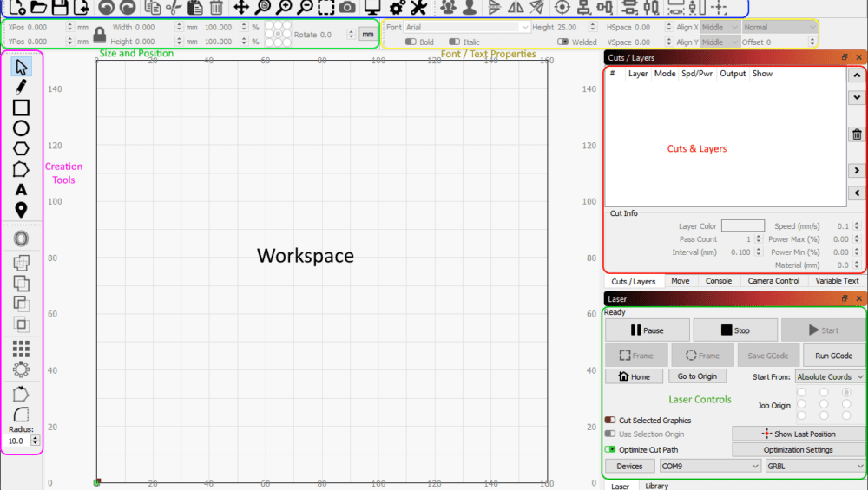Open the Font Arial dropdown
Image resolution: width=868 pixels, height=490 pixels.
[467, 27]
